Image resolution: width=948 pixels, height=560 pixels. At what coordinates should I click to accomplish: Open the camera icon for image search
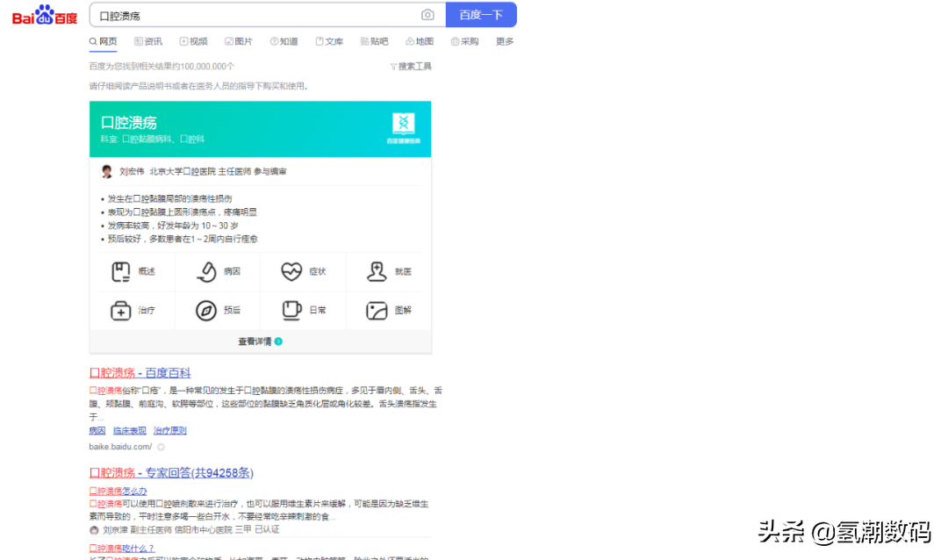coord(427,15)
